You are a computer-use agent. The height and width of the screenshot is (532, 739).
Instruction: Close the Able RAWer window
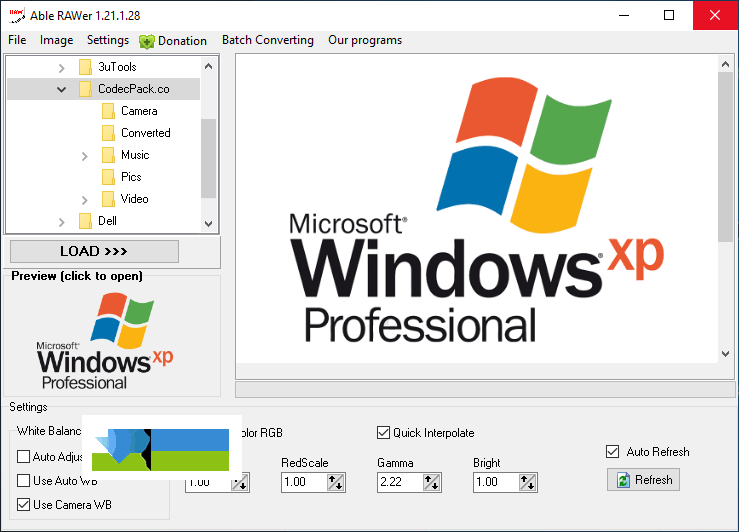(x=715, y=16)
